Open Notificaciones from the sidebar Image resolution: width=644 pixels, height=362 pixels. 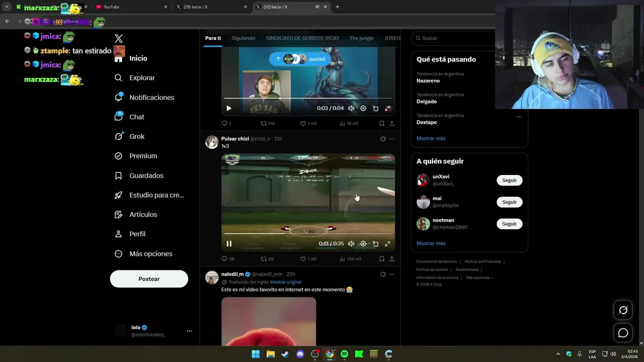(x=144, y=98)
